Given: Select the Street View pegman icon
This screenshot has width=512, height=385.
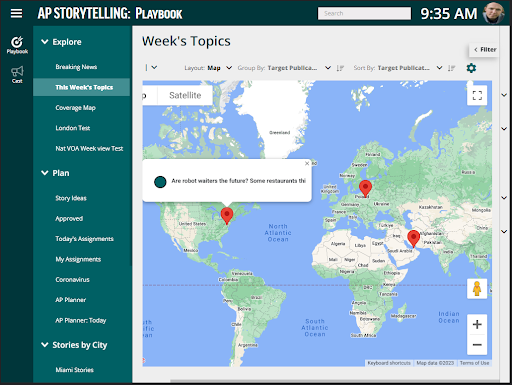Looking at the screenshot, I should point(477,289).
